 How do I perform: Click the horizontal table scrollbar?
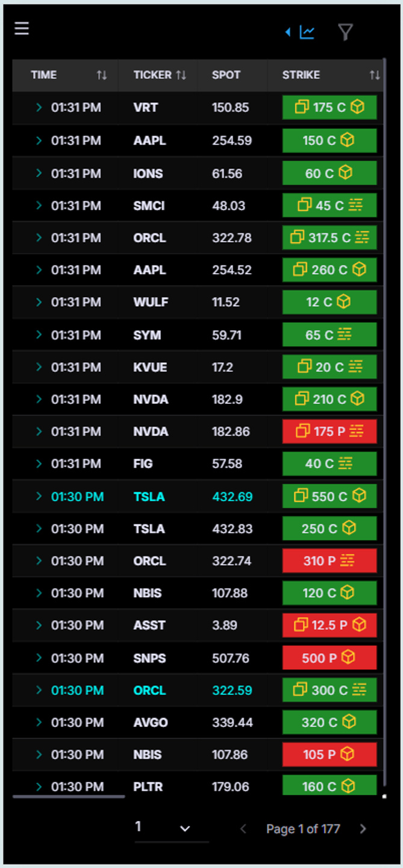click(69, 796)
